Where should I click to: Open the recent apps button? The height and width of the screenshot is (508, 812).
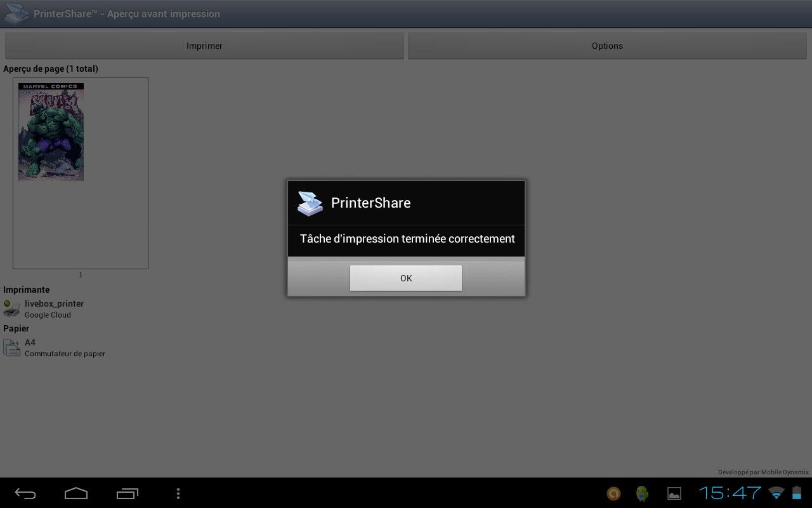(128, 493)
